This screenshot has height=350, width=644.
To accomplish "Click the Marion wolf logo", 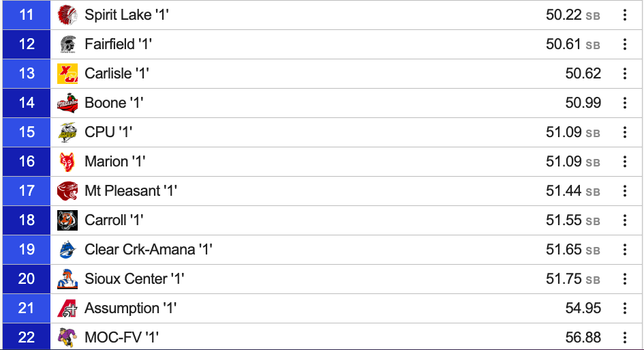I will tap(67, 162).
